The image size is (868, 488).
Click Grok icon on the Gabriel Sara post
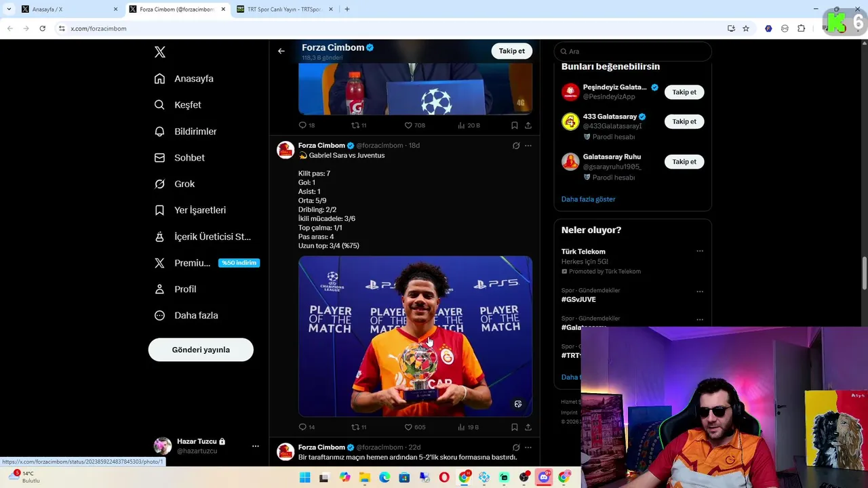pos(516,146)
